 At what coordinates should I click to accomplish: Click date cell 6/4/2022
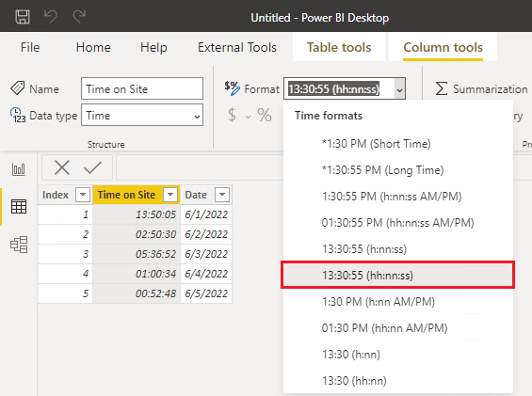pyautogui.click(x=206, y=274)
